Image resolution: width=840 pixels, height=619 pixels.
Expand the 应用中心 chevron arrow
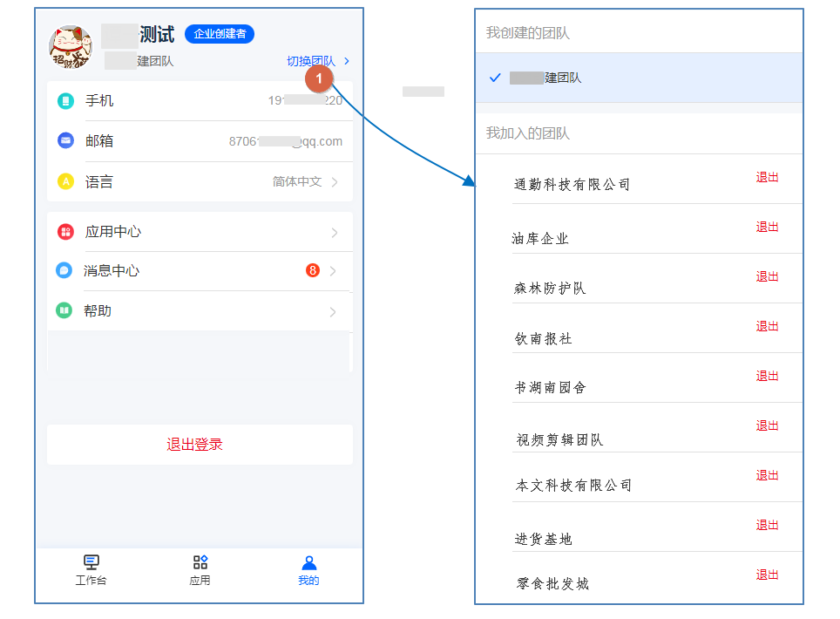[335, 233]
